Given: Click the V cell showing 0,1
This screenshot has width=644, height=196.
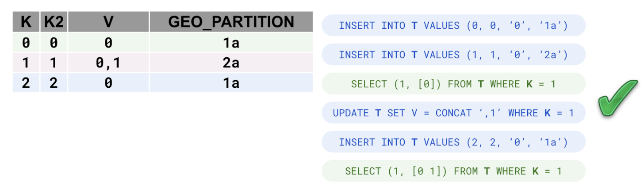Looking at the screenshot, I should coord(108,63).
